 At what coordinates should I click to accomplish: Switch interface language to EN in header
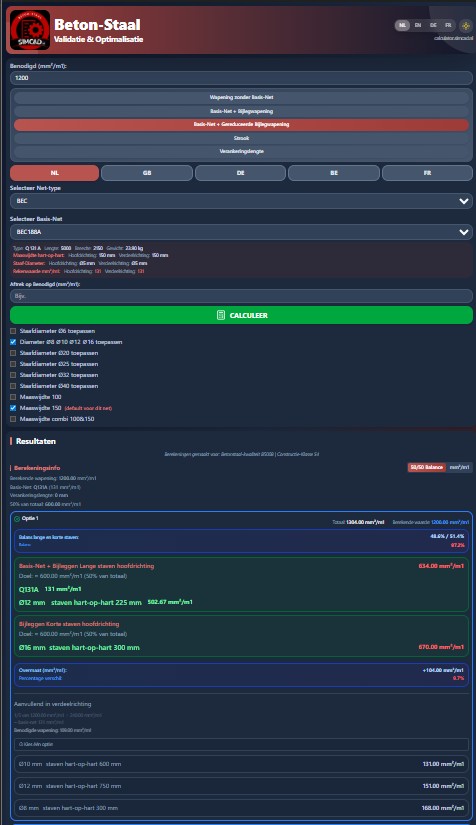(x=418, y=25)
